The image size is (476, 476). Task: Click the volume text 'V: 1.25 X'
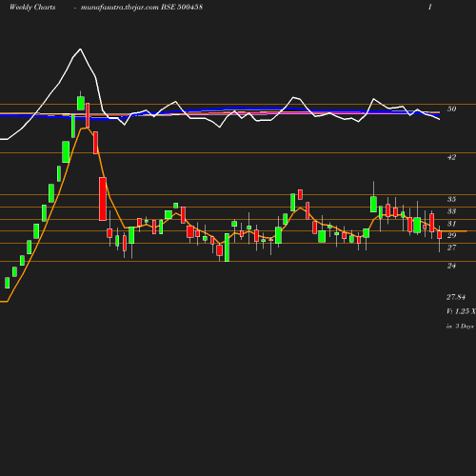pyautogui.click(x=461, y=311)
